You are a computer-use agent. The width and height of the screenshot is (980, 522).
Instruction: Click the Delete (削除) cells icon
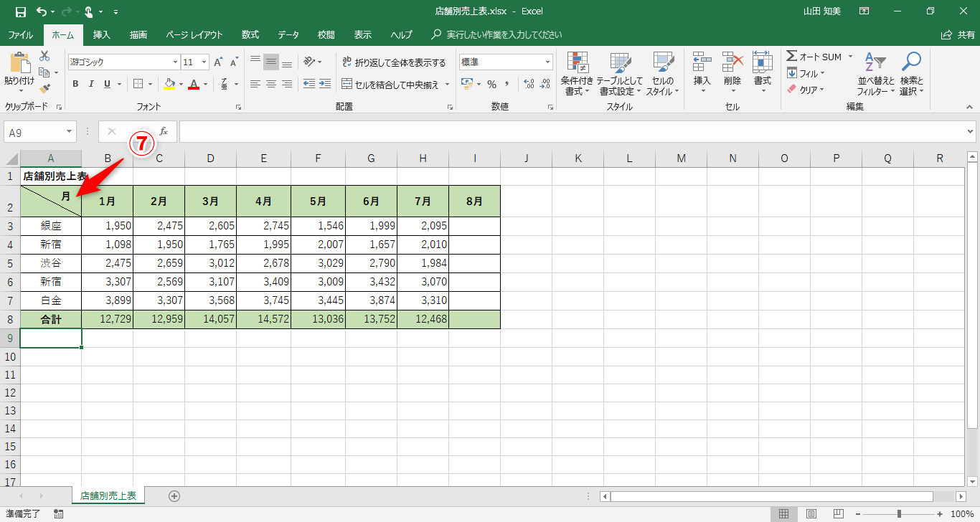point(732,63)
